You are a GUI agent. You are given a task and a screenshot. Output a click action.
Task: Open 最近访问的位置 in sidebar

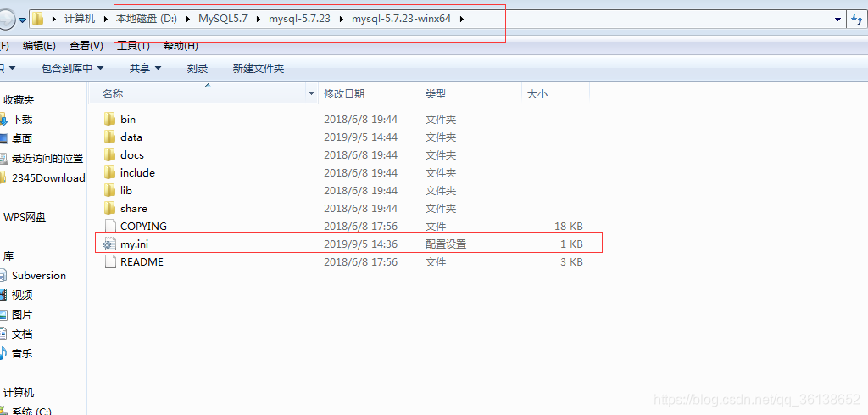pos(47,159)
